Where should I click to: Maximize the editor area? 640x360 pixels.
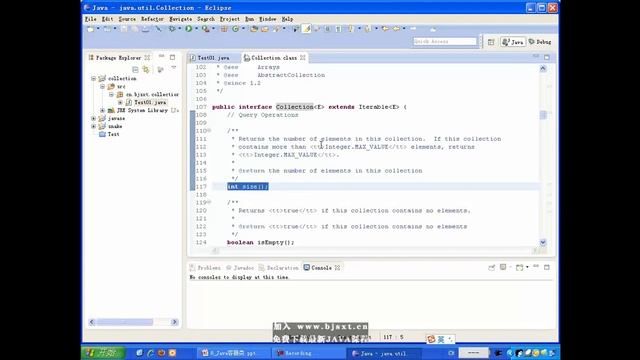coord(547,57)
